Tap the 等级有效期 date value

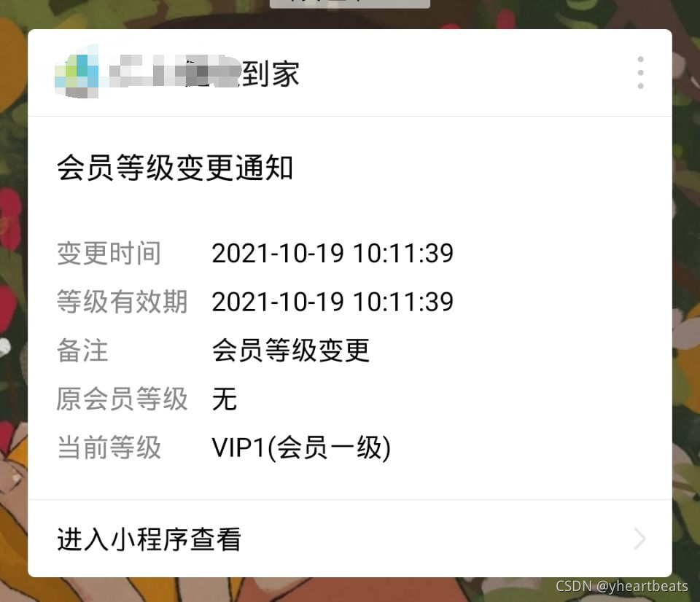pos(332,302)
